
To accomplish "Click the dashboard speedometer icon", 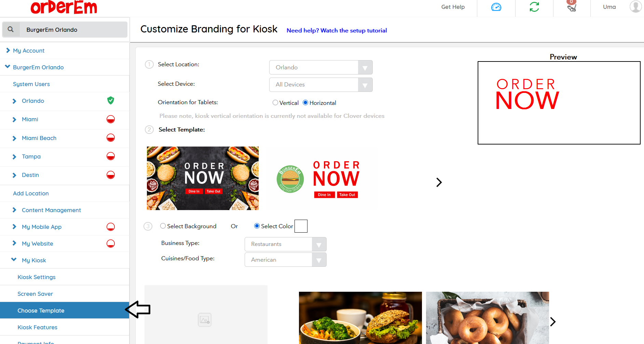I will coord(496,7).
